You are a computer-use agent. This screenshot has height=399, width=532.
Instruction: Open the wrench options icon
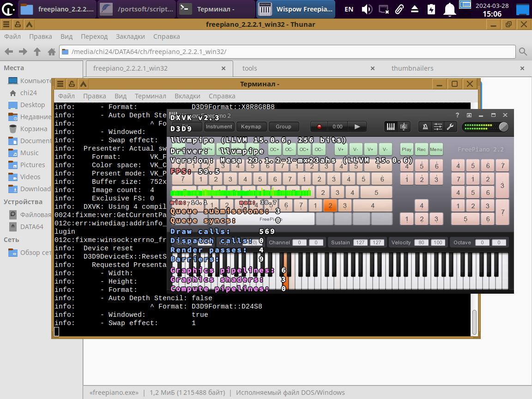(x=450, y=127)
